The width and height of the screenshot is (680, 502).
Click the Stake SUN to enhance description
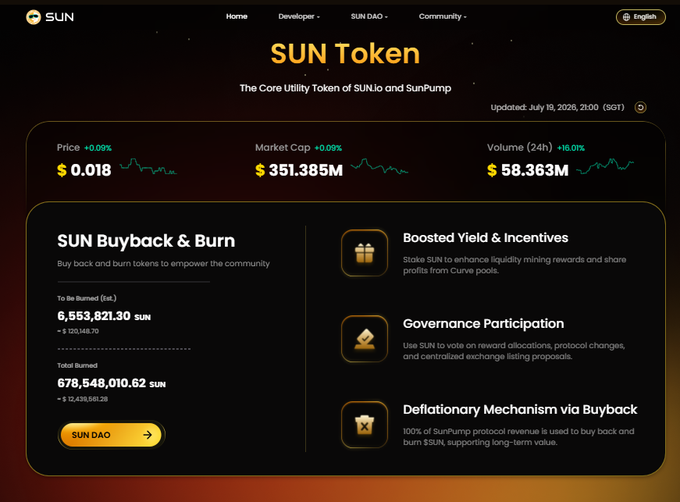point(514,265)
